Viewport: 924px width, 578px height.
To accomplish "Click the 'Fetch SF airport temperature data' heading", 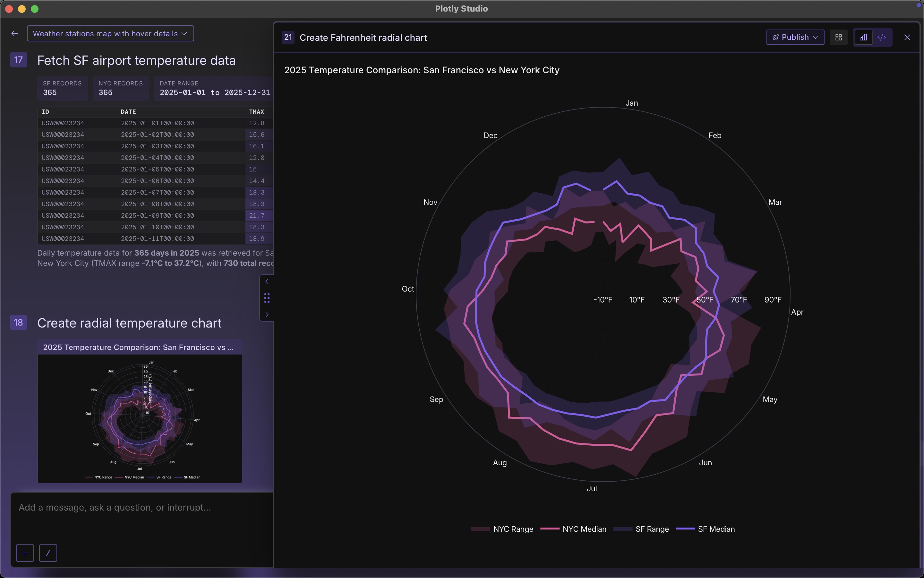I will click(136, 60).
